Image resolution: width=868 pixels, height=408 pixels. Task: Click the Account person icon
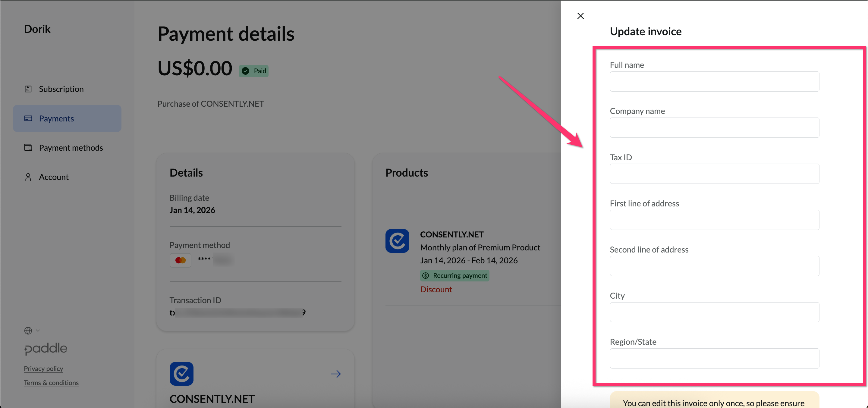(28, 177)
